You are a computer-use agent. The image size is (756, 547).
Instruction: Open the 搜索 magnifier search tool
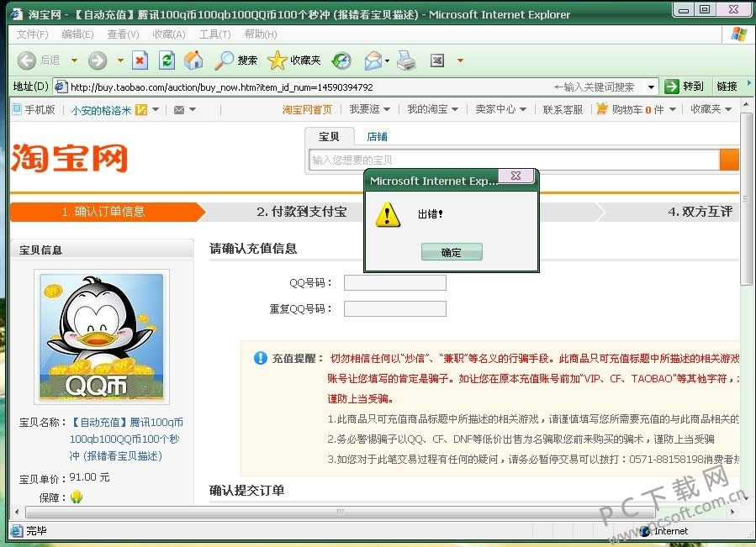pos(235,60)
